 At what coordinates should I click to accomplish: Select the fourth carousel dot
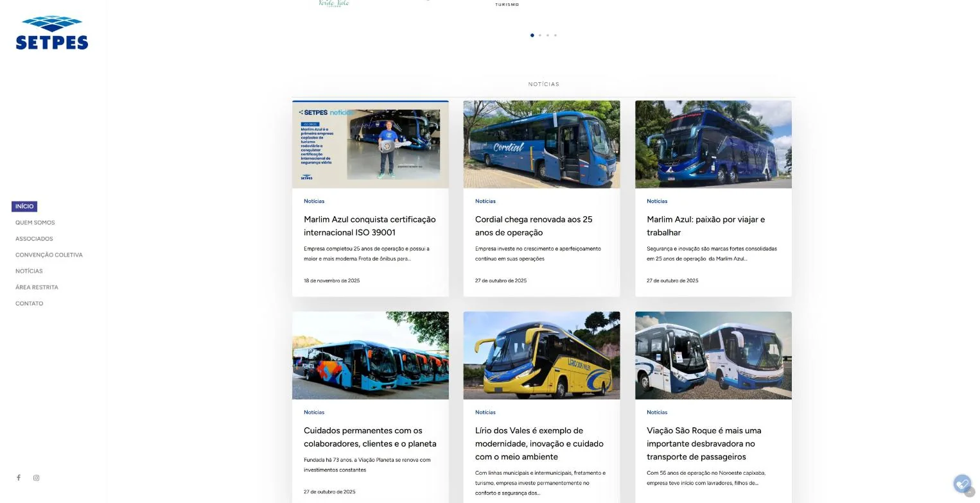555,35
